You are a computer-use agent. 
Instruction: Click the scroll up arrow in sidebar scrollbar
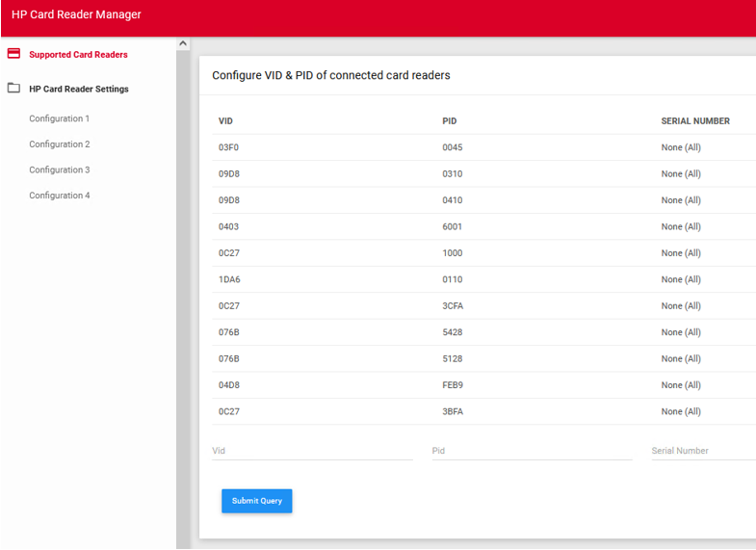click(x=184, y=44)
